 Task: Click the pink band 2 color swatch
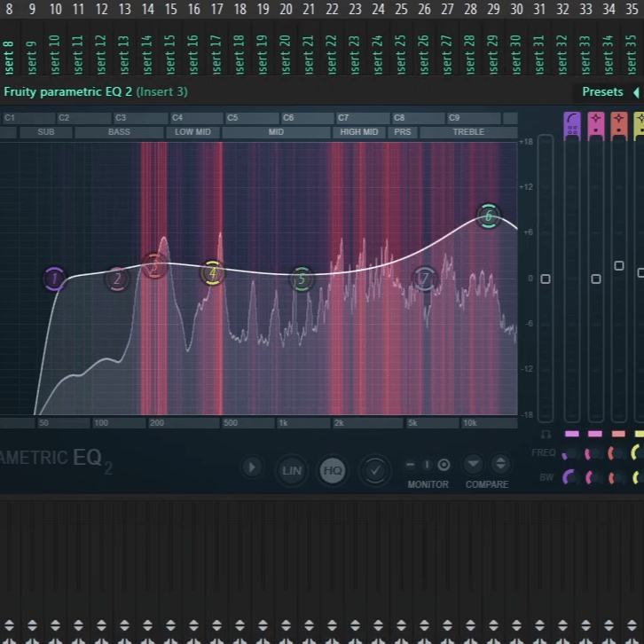click(x=595, y=434)
